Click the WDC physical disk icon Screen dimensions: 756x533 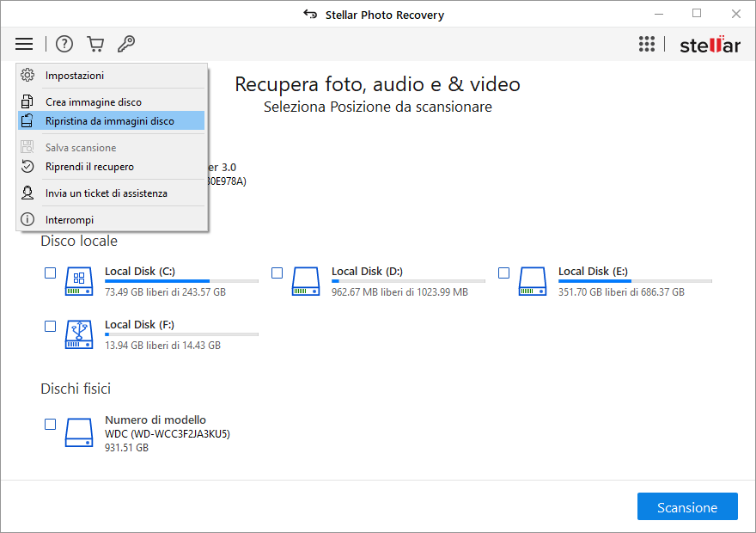point(79,432)
